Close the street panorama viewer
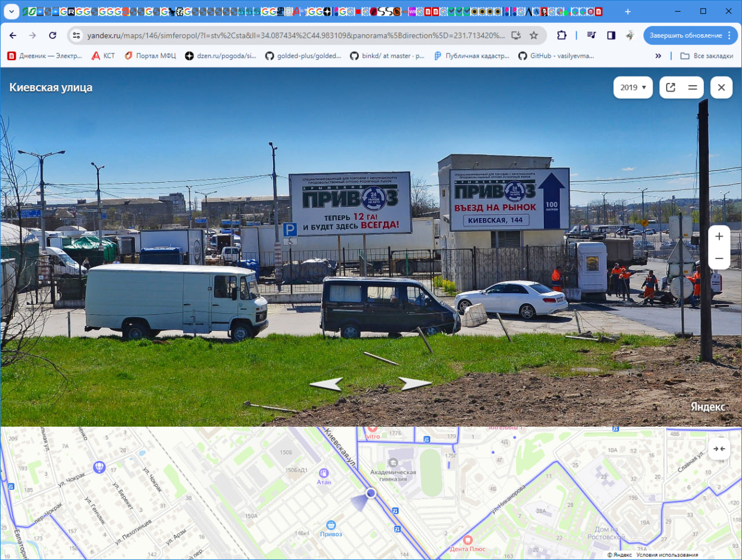The height and width of the screenshot is (560, 742). [721, 88]
